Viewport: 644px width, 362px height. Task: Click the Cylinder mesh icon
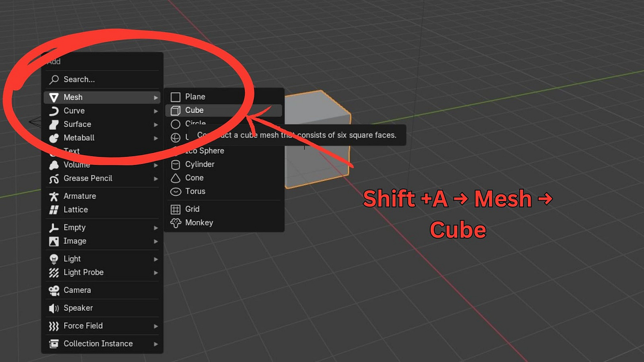coord(176,165)
